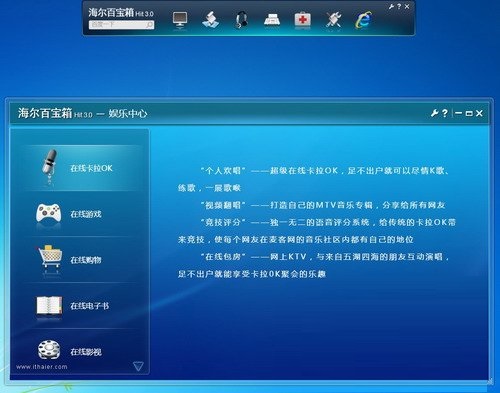
Task: Click the crossed tools icon in the top toolbar
Action: tap(333, 20)
